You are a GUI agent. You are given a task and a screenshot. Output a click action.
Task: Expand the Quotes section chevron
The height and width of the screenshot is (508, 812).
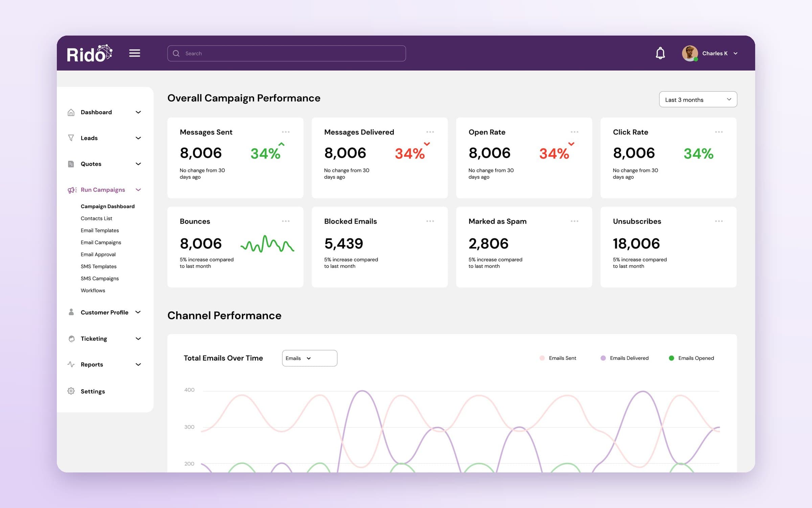(x=138, y=164)
